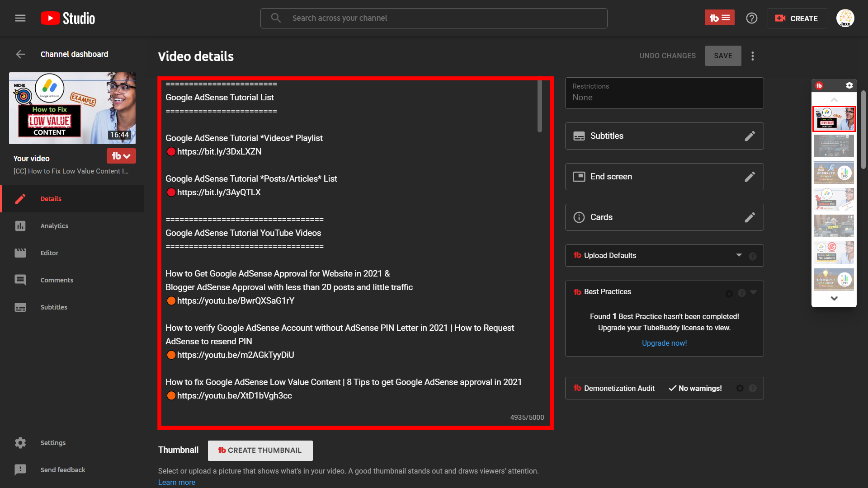Click Send feedback text
868x488 pixels.
[63, 470]
